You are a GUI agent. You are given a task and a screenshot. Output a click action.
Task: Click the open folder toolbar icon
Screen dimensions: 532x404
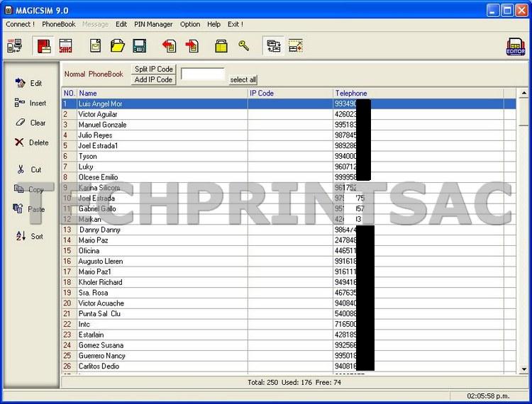pos(117,46)
